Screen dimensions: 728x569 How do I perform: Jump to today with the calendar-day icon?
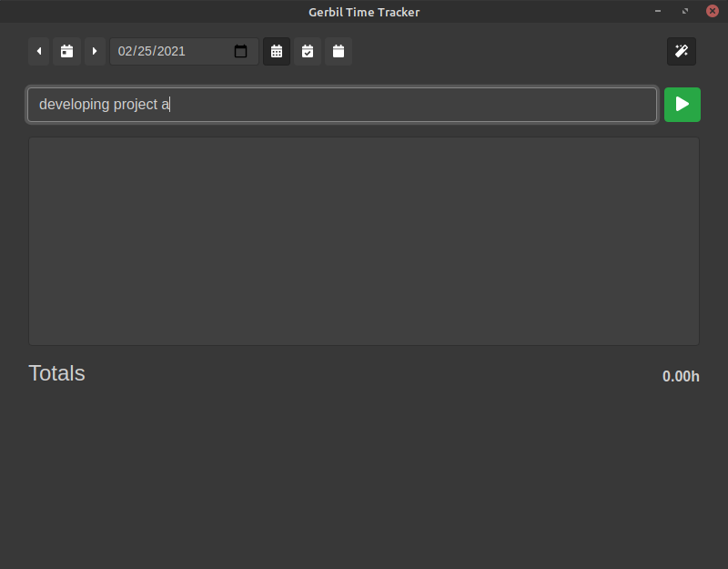pos(66,51)
